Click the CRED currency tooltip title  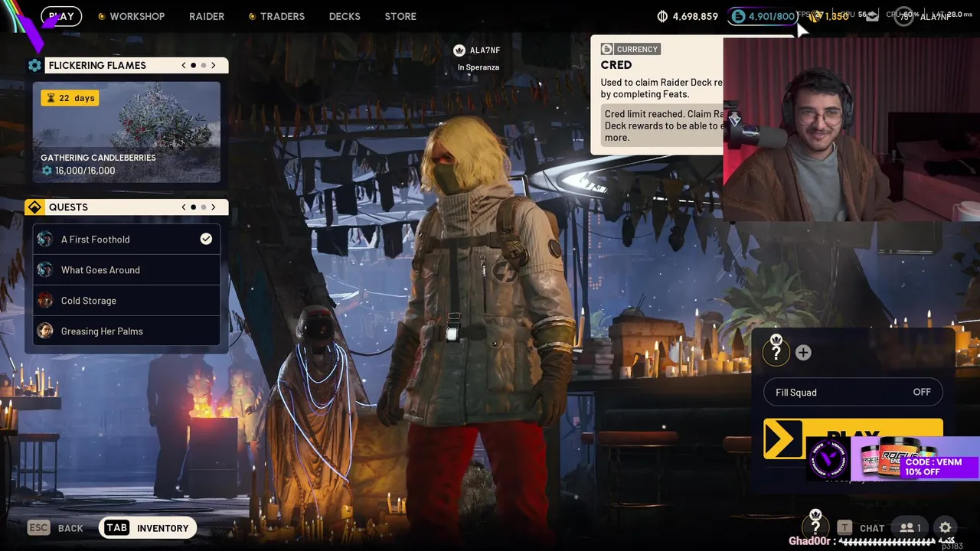pos(616,65)
